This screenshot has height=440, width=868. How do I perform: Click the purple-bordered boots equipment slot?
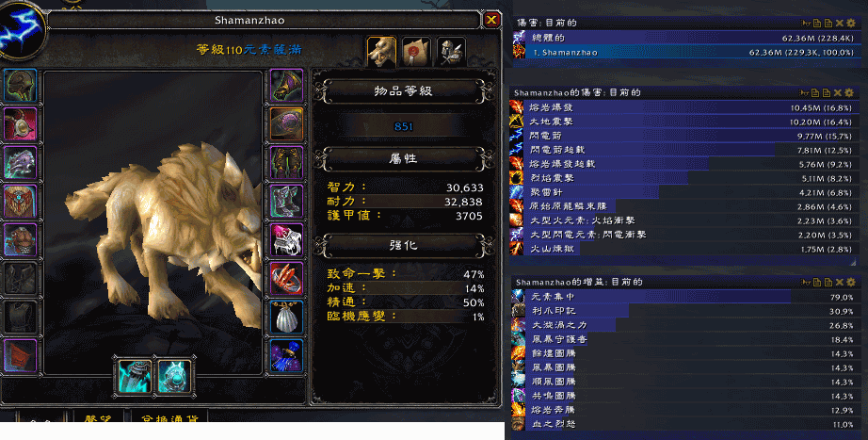click(287, 202)
